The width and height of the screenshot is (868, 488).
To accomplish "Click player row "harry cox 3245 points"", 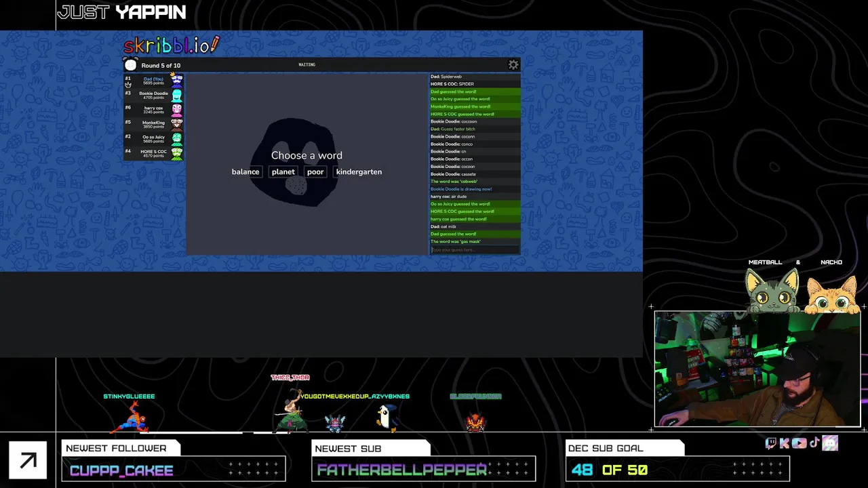I will pyautogui.click(x=154, y=109).
